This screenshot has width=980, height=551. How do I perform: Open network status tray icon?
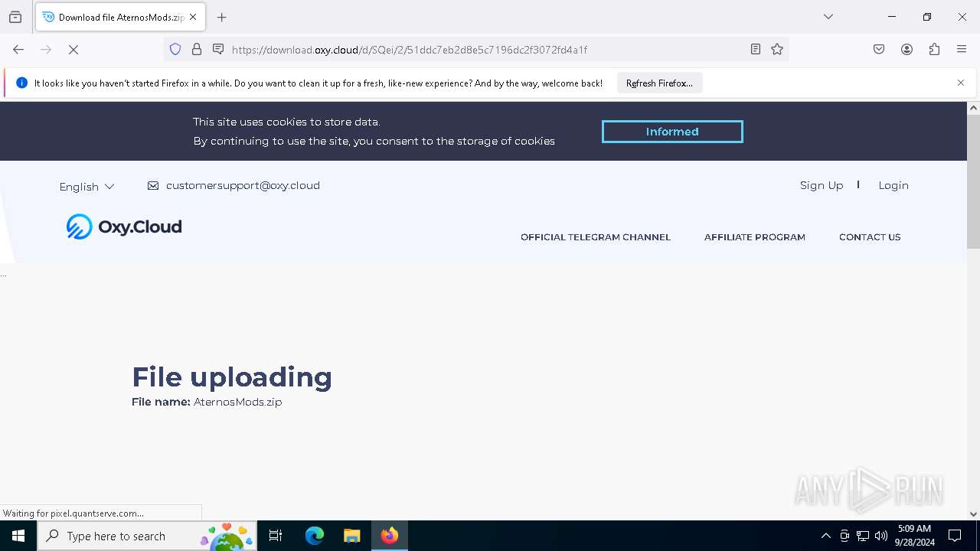(863, 536)
